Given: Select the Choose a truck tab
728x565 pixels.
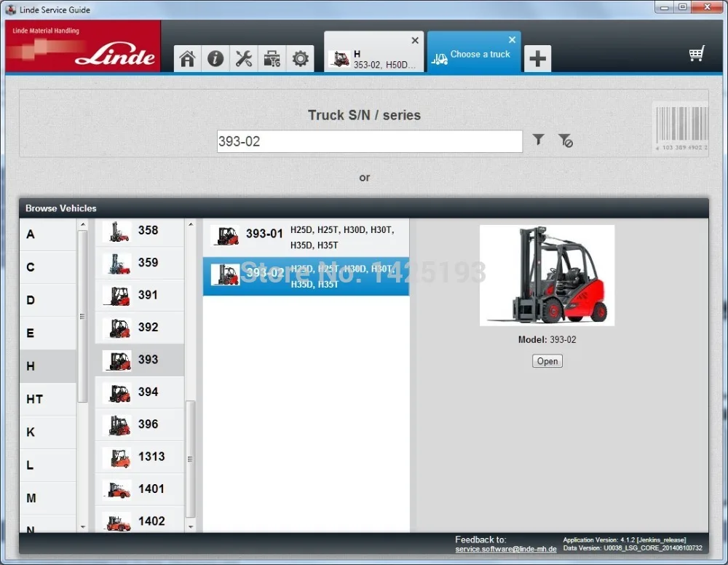Looking at the screenshot, I should tap(474, 52).
